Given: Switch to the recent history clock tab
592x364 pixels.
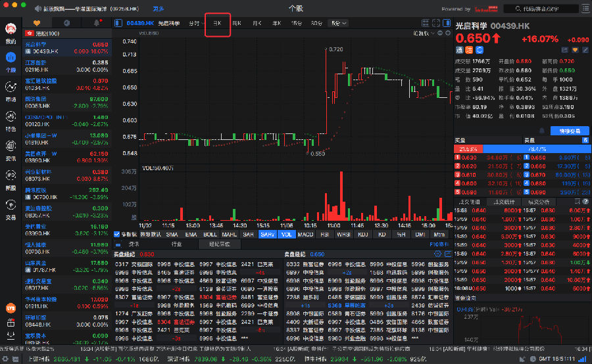Looking at the screenshot, I should 67,23.
